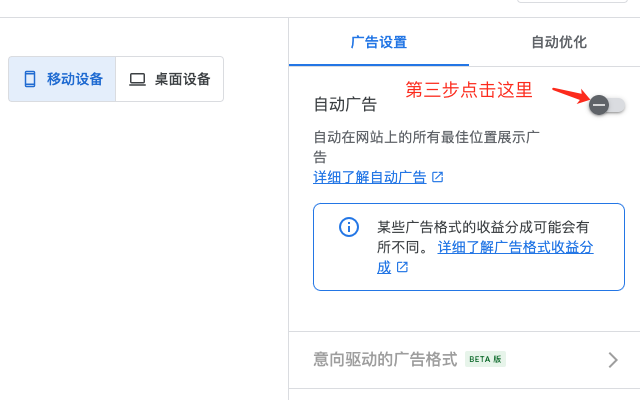Image resolution: width=640 pixels, height=400 pixels.
Task: Open the 意向驱动的广告格式 section
Action: pyautogui.click(x=385, y=359)
